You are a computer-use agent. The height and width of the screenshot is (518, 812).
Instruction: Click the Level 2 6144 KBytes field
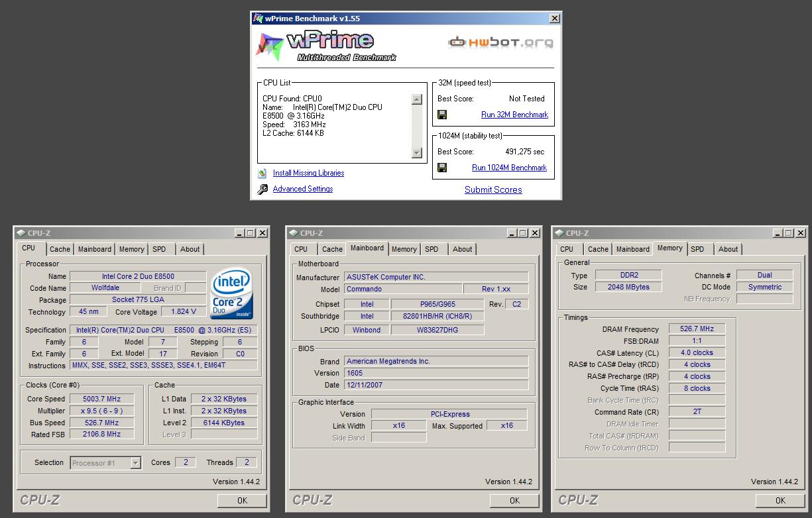pos(224,423)
